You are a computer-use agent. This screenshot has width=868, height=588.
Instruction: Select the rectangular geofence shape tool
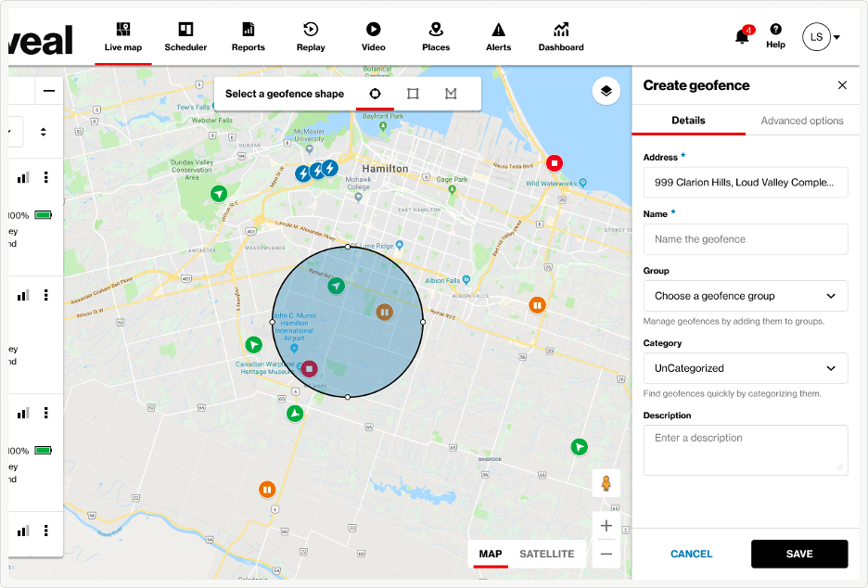(x=412, y=94)
